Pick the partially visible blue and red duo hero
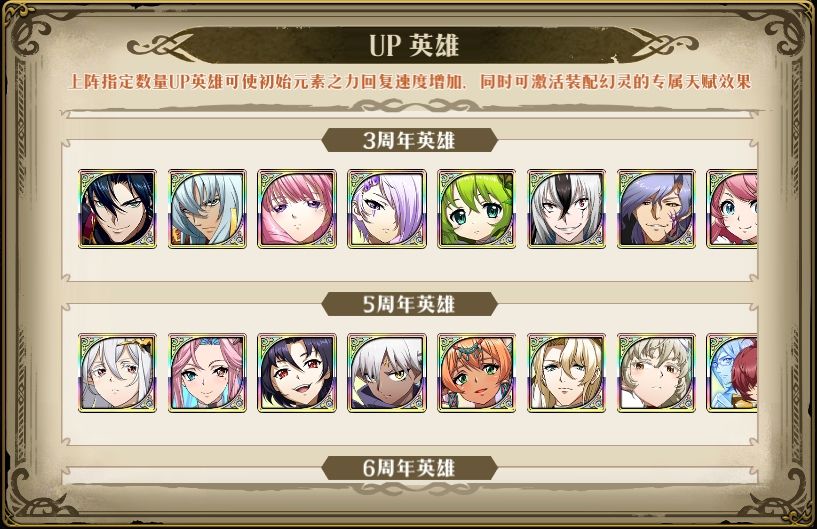 click(x=732, y=373)
